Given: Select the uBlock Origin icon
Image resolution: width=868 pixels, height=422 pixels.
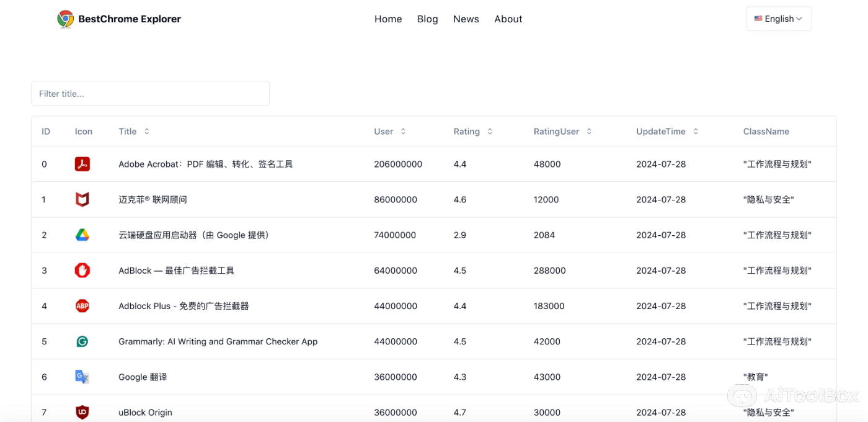Looking at the screenshot, I should [x=82, y=411].
